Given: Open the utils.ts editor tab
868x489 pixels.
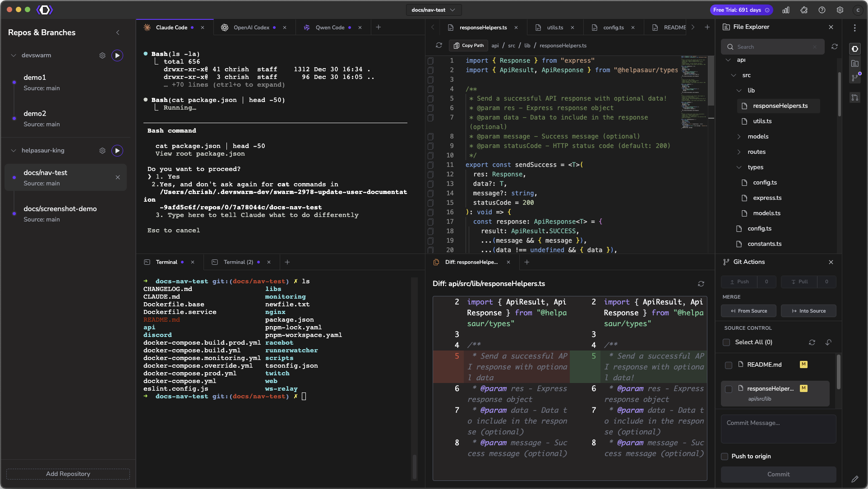Looking at the screenshot, I should click(554, 28).
